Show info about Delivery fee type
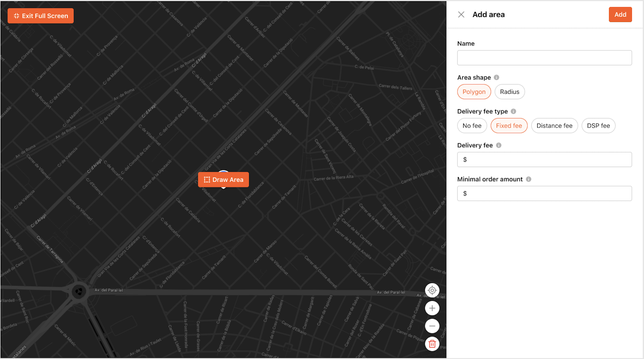The width and height of the screenshot is (644, 359). [x=513, y=111]
